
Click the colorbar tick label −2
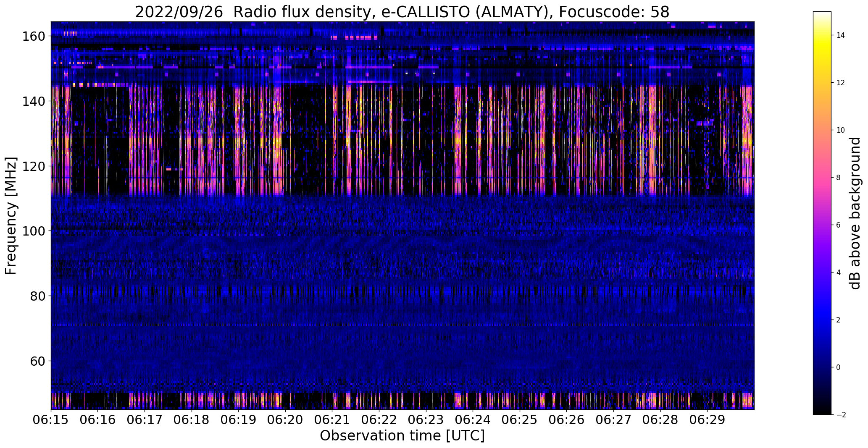click(x=842, y=415)
